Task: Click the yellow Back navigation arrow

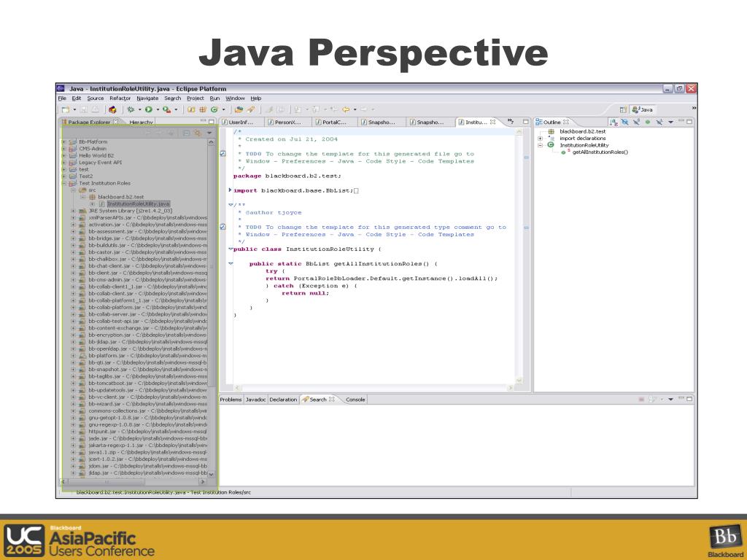Action: pyautogui.click(x=346, y=109)
